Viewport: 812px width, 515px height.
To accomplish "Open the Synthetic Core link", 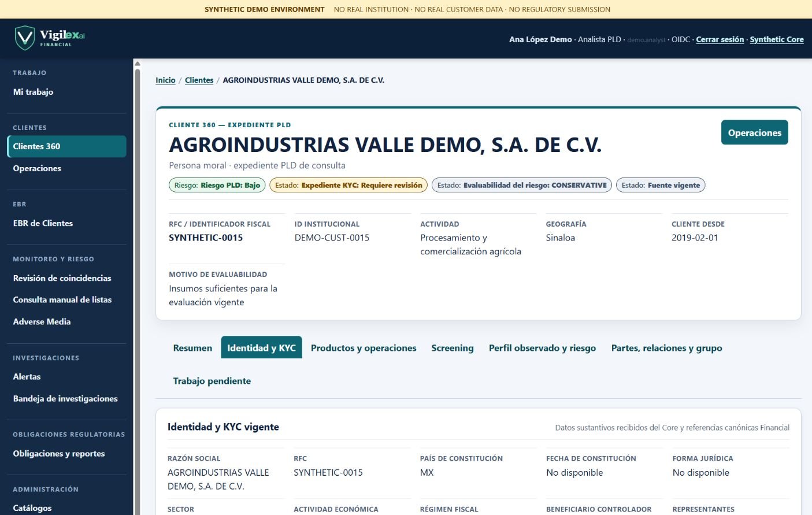I will [777, 39].
